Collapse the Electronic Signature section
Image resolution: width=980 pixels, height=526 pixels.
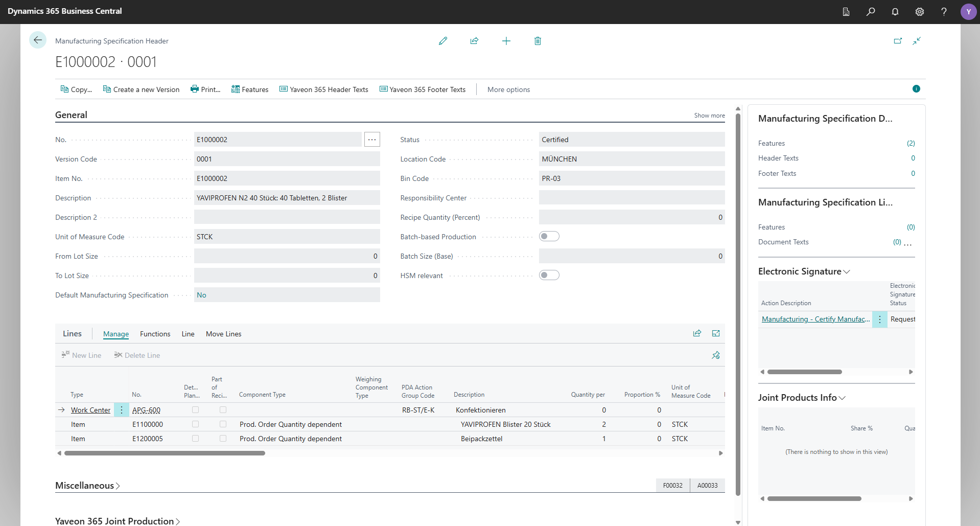coord(846,271)
